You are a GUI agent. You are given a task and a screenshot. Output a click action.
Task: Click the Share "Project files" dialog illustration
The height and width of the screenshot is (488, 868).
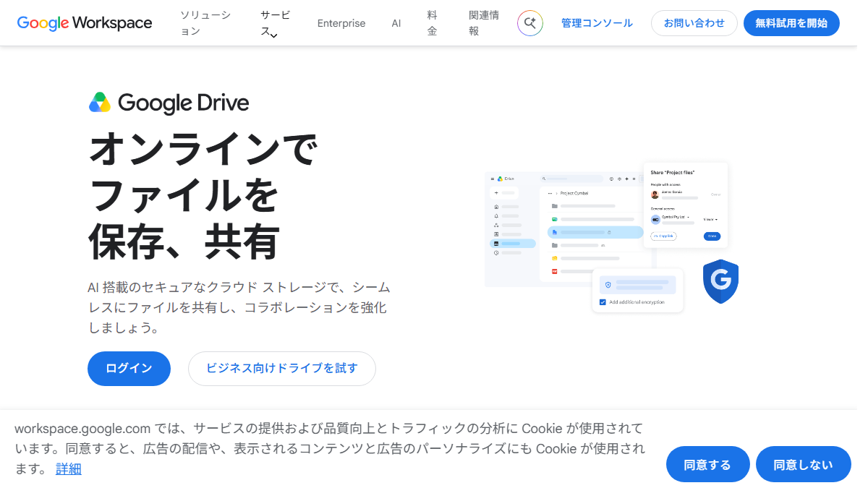point(686,205)
